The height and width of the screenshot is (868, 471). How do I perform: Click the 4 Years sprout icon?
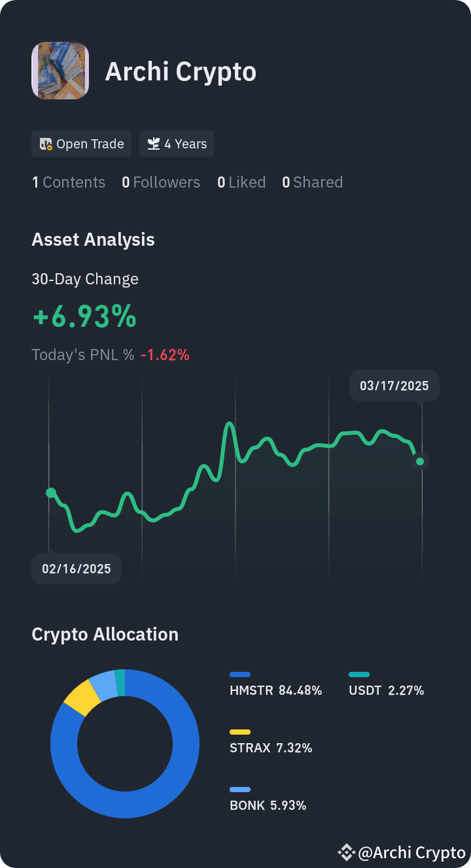coord(153,144)
